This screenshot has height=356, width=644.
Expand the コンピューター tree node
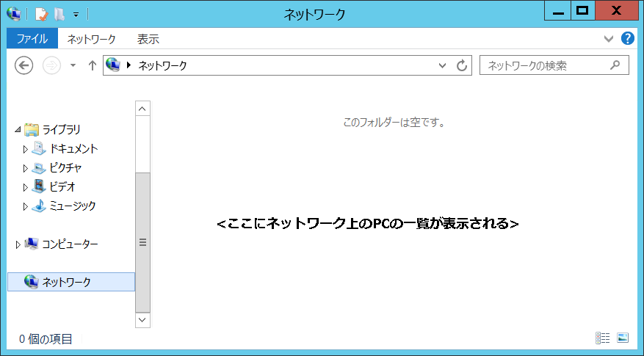point(18,244)
